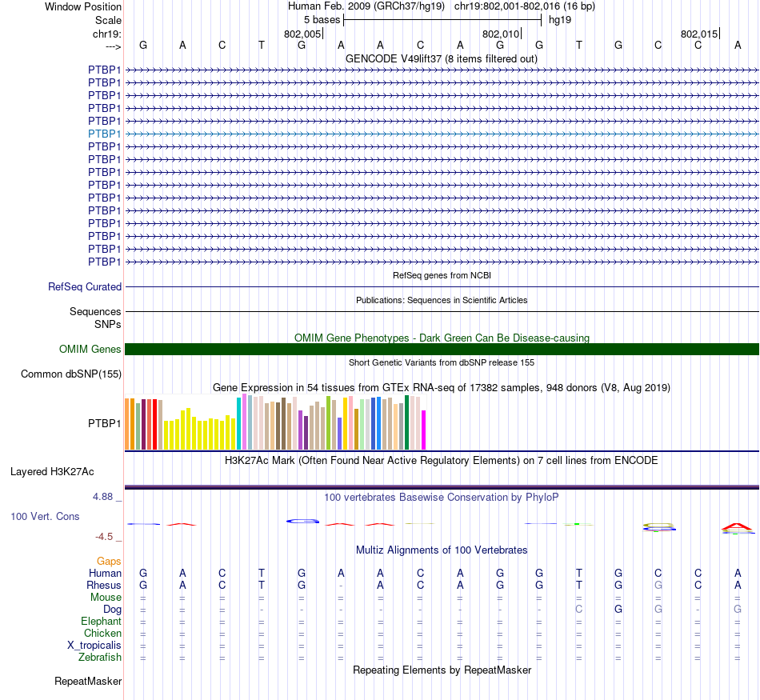Click the magenta last bar in GTEx chart

424,430
